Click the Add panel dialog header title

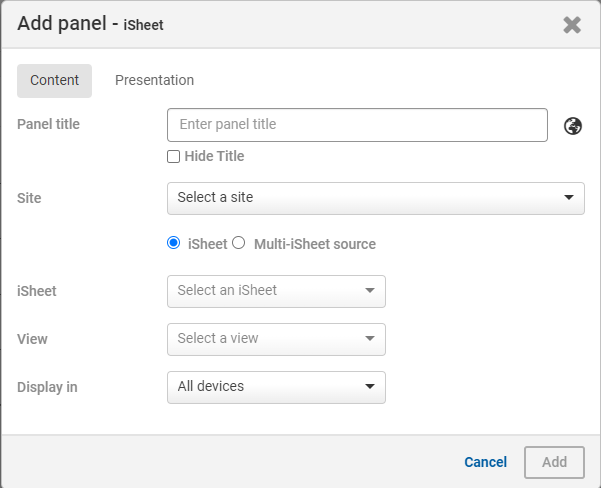(x=90, y=24)
